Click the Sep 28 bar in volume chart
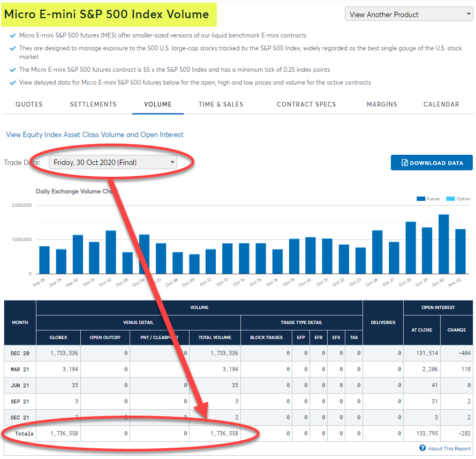This screenshot has width=476, height=459. (x=44, y=260)
